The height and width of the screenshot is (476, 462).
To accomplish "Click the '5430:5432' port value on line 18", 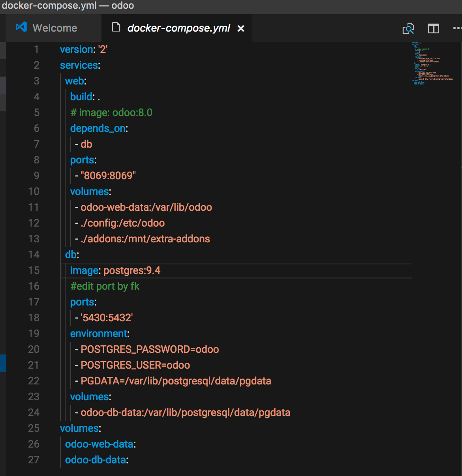I will click(107, 318).
